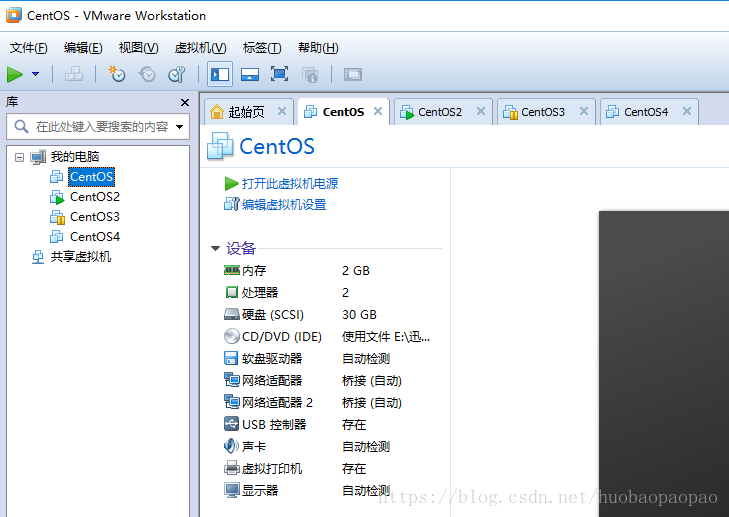Viewport: 729px width, 517px height.
Task: Click the 虚拟打印机 printer icon
Action: 232,468
